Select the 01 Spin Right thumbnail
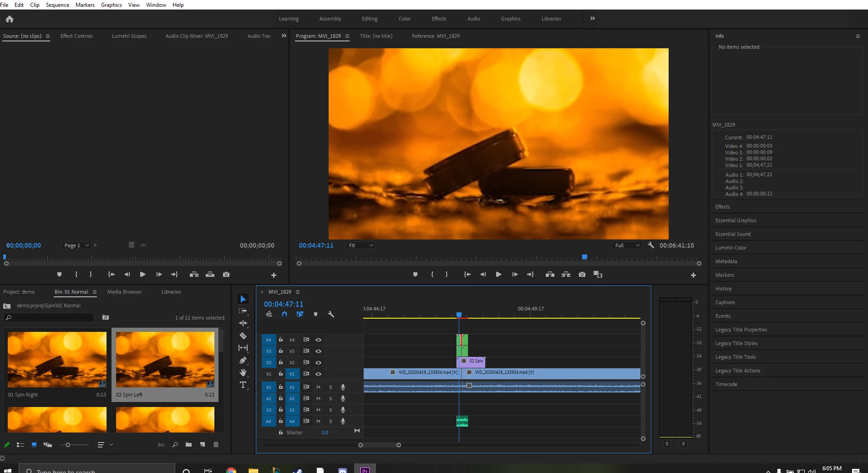This screenshot has height=473, width=868. (57, 360)
